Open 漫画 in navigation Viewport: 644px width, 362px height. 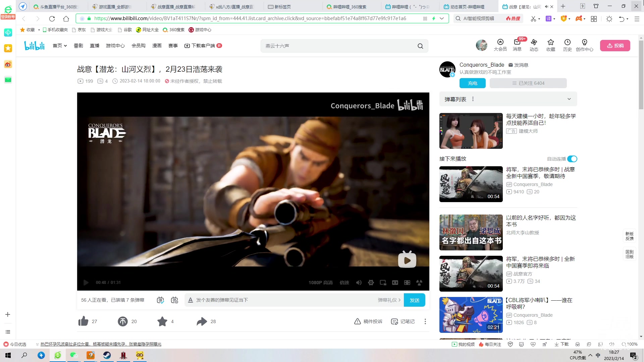pyautogui.click(x=157, y=46)
